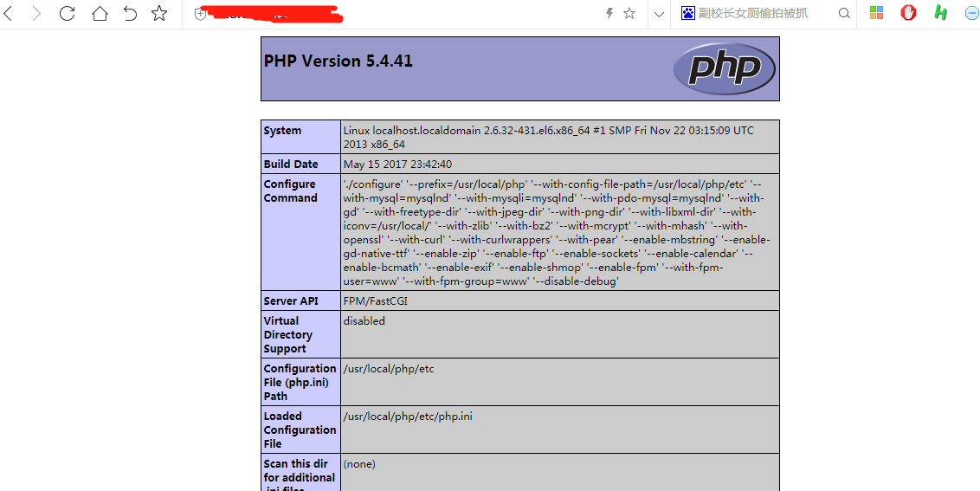Screen dimensions: 980x491
Task: Select the Server API label
Action: tap(291, 300)
